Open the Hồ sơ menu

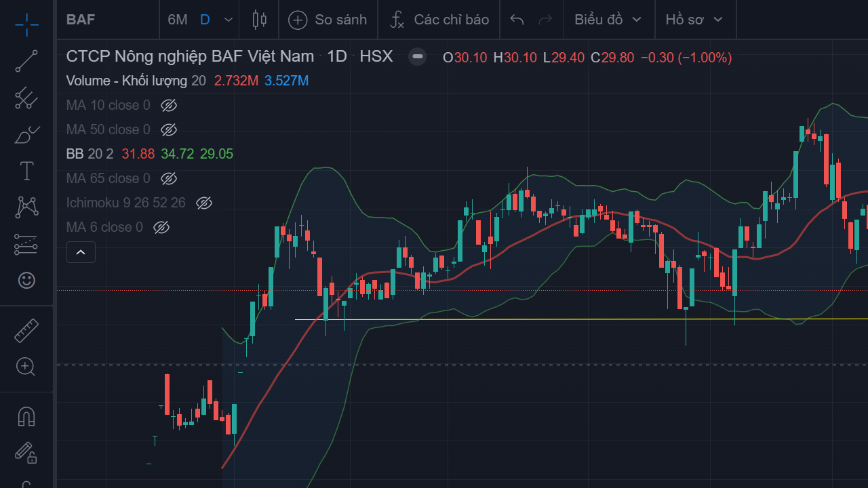coord(694,20)
